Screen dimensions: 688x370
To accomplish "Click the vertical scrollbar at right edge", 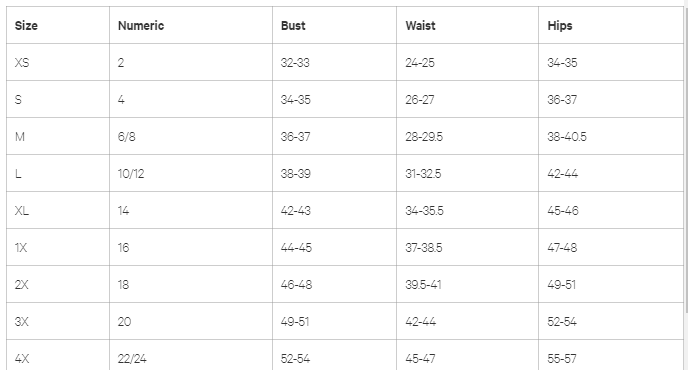I will click(686, 154).
